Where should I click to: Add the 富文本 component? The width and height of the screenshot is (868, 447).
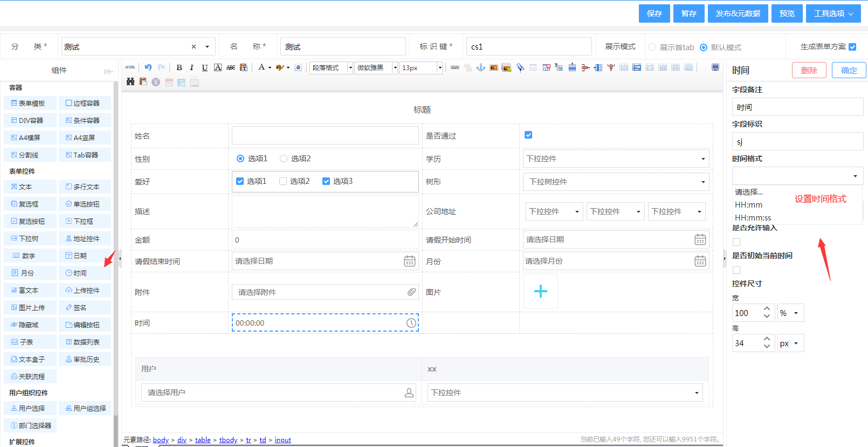click(x=30, y=290)
